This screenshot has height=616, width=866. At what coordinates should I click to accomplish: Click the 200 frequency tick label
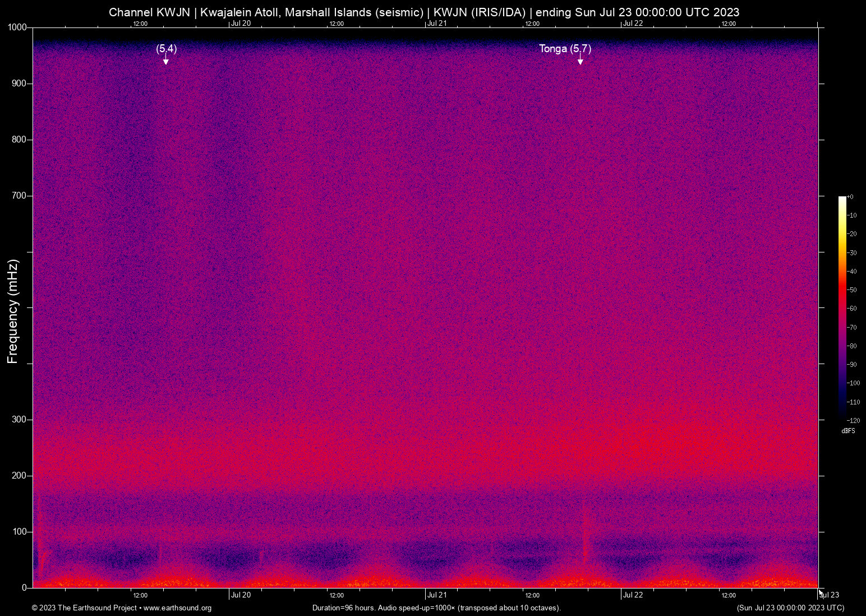[x=19, y=476]
